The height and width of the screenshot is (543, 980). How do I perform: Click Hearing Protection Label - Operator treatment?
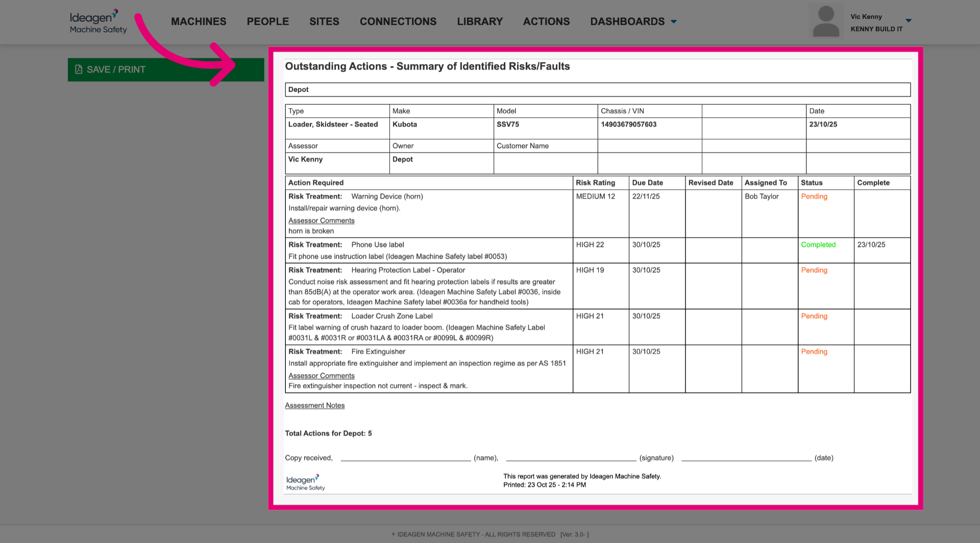[x=408, y=270]
